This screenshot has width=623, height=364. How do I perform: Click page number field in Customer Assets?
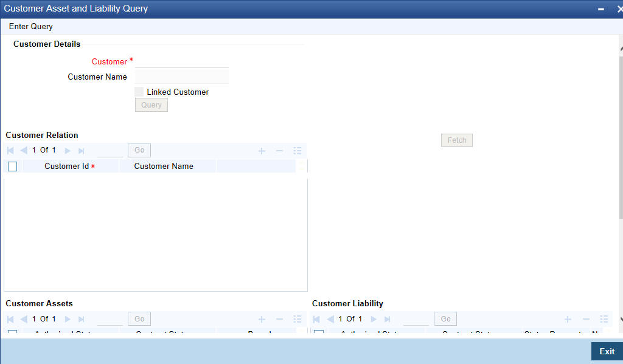pyautogui.click(x=110, y=319)
